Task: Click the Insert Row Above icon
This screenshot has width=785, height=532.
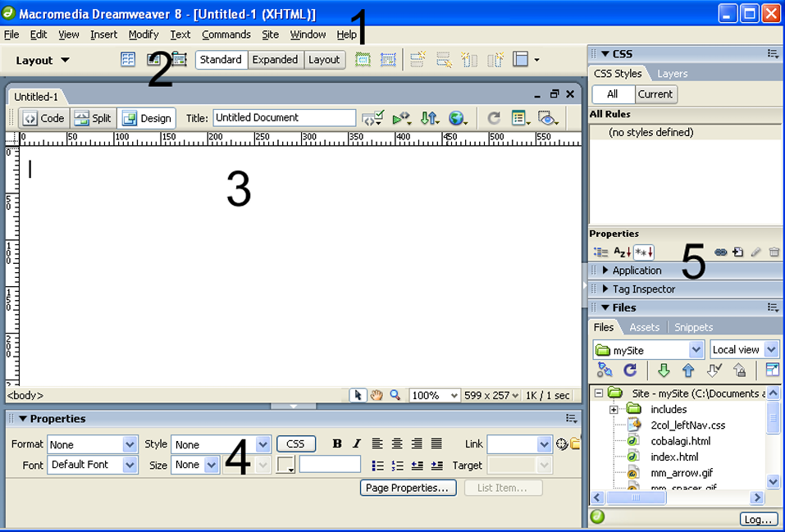Action: click(x=418, y=60)
